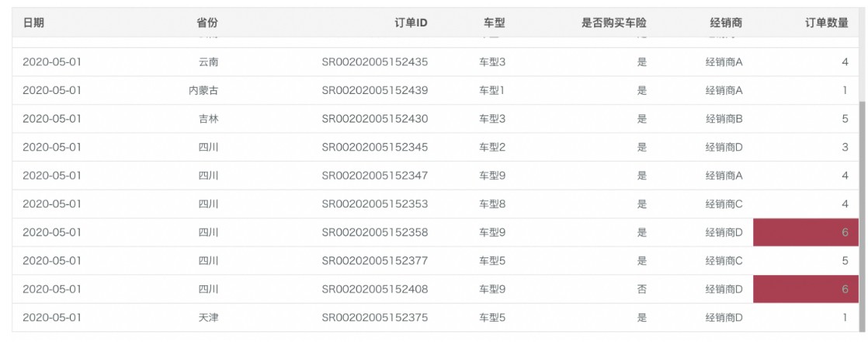The height and width of the screenshot is (342, 868).
Task: Click quantity 1 in the 天津 row
Action: [x=845, y=318]
